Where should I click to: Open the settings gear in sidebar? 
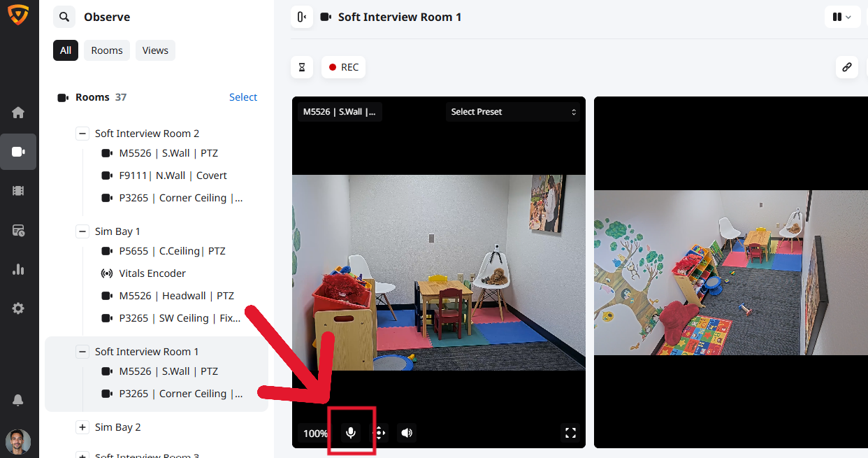(18, 308)
